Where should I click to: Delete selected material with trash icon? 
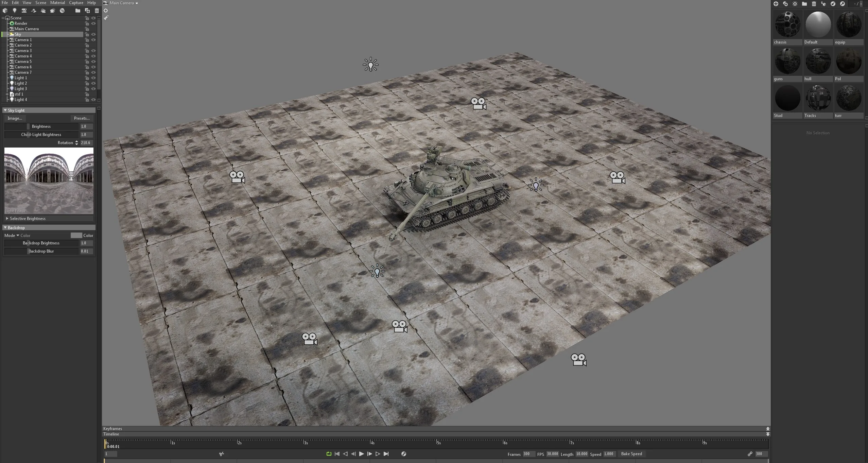(x=814, y=4)
